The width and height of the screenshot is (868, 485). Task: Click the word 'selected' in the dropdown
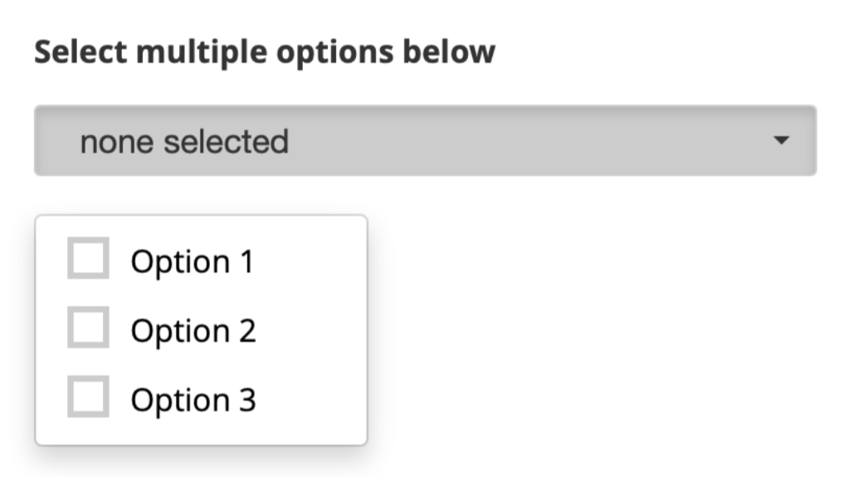[x=226, y=141]
